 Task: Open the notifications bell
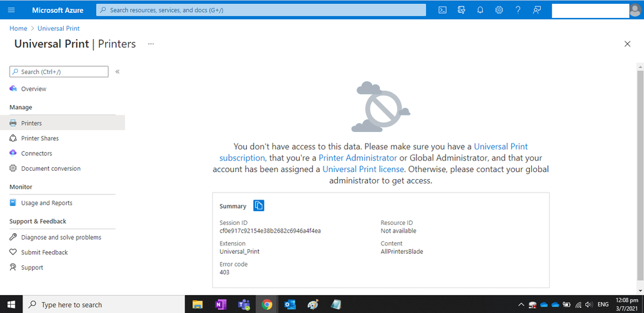point(480,10)
